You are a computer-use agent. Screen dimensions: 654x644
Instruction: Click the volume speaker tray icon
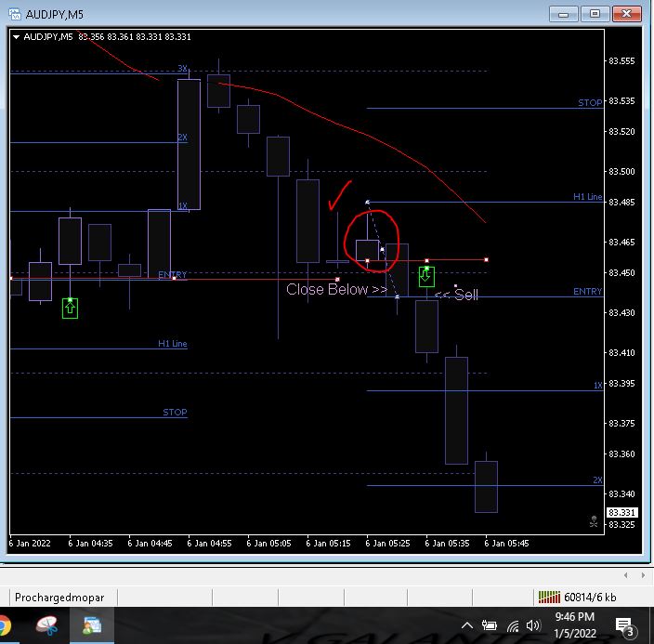533,625
